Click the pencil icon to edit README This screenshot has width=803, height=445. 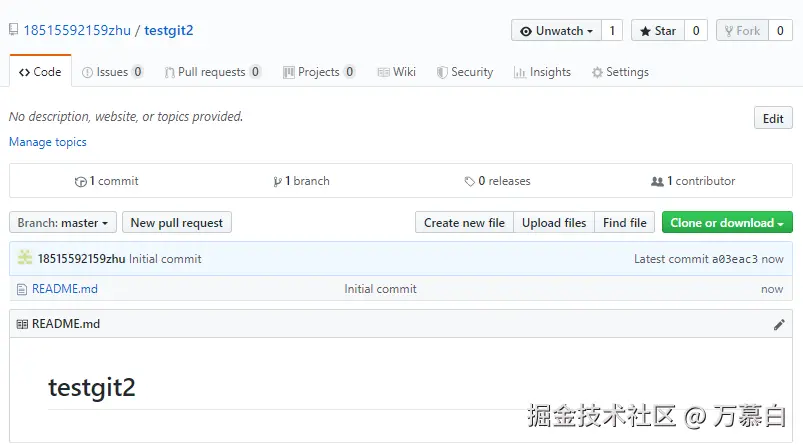(779, 325)
